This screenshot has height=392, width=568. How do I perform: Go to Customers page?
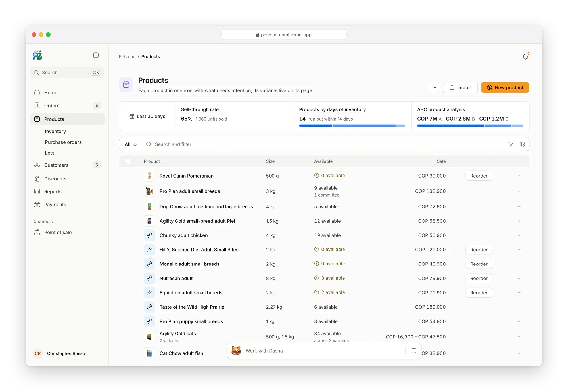coord(67,165)
